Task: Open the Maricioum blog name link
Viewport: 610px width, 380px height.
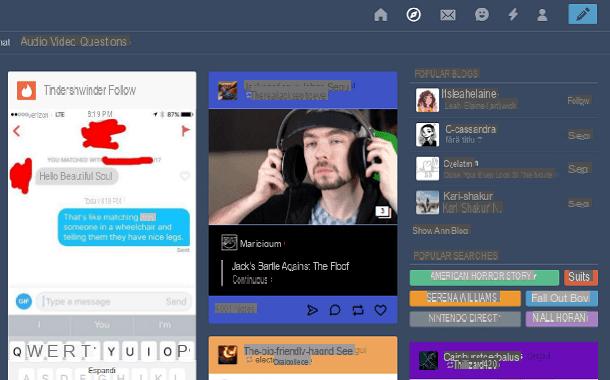Action: pos(260,244)
